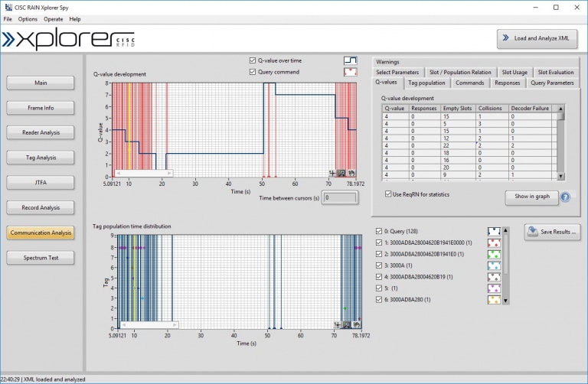This screenshot has width=588, height=384.
Task: Open plot style of Q-value over time
Action: click(x=350, y=60)
